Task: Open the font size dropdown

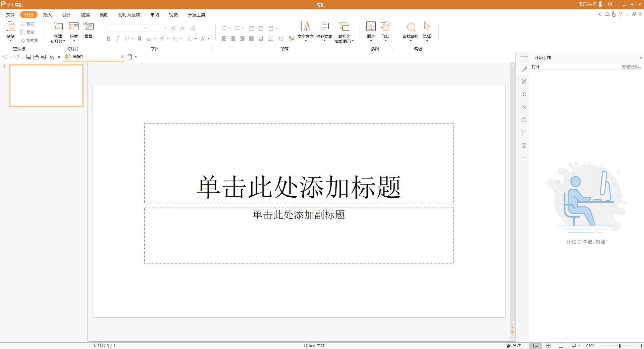Action: [x=166, y=28]
